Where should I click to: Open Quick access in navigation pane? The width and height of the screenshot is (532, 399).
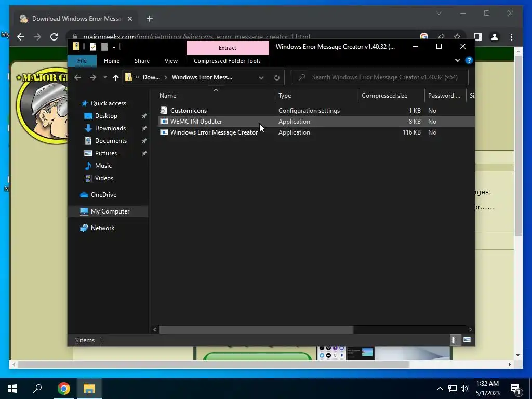[108, 103]
